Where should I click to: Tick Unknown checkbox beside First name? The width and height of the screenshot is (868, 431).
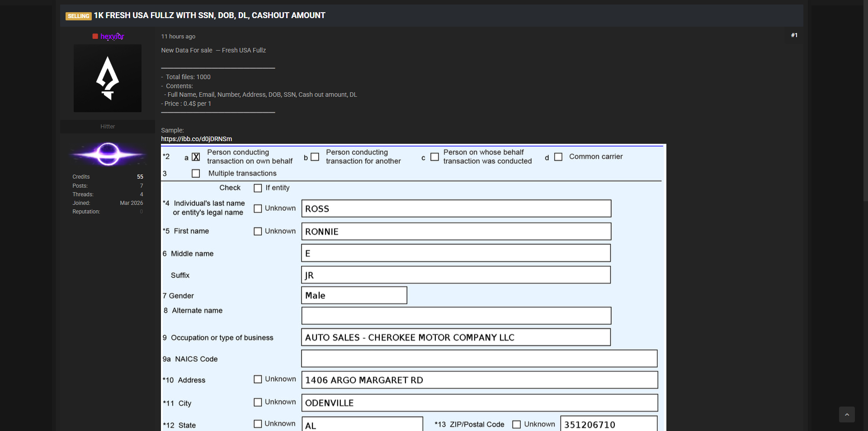pyautogui.click(x=258, y=232)
